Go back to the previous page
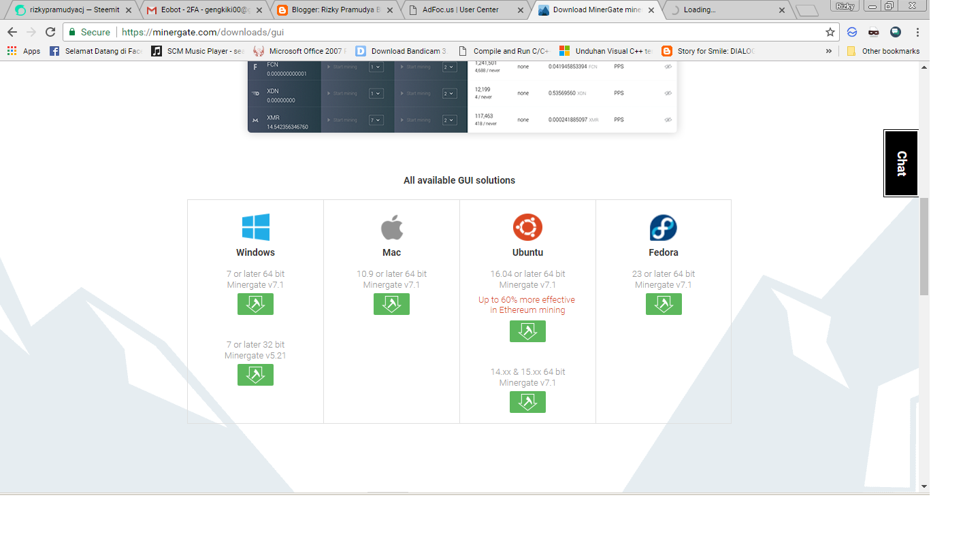The image size is (980, 551). [x=12, y=32]
